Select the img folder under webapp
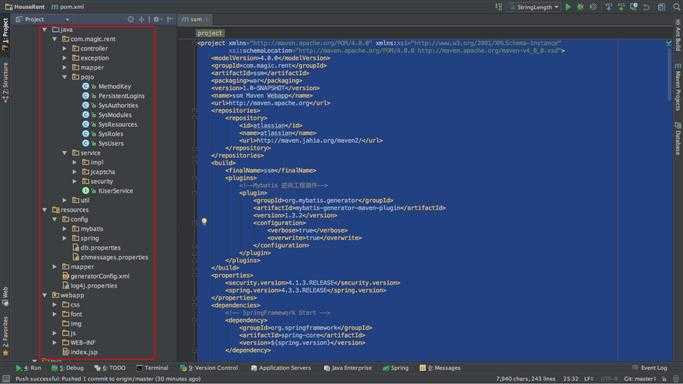The width and height of the screenshot is (683, 384). [x=72, y=323]
